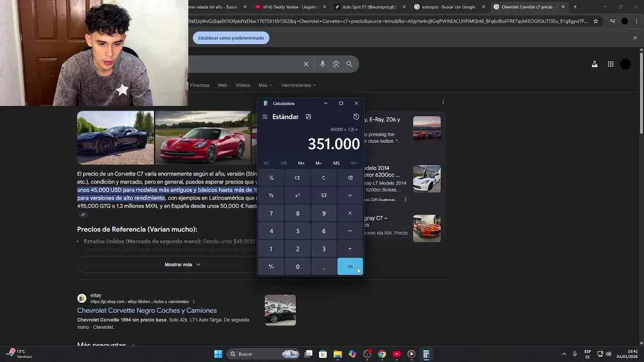Click the x squared key

click(x=297, y=195)
